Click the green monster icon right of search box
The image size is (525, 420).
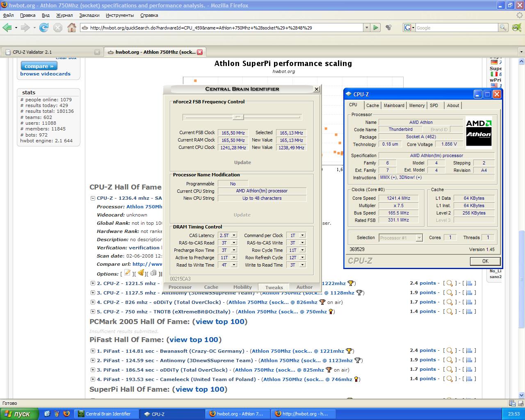tap(517, 27)
